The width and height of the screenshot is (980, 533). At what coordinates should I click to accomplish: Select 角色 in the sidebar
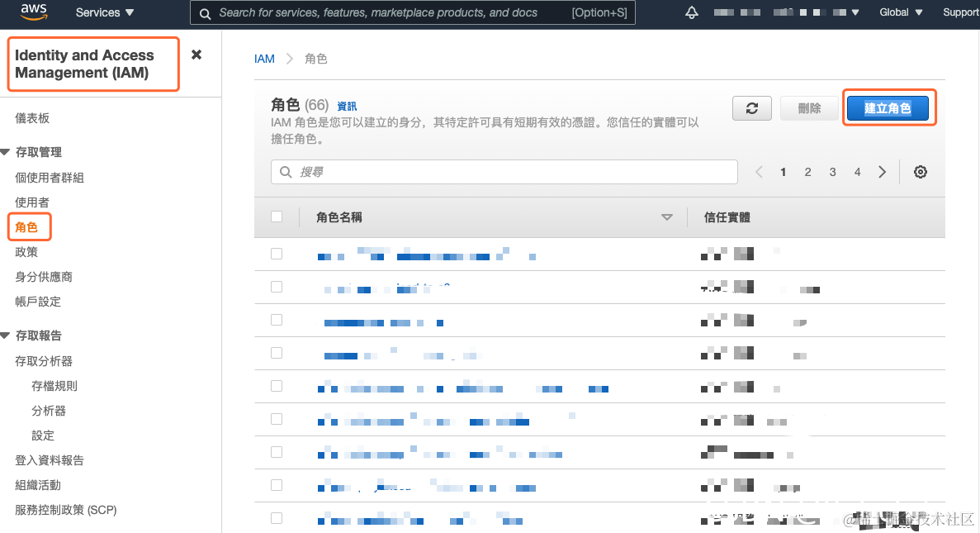[26, 227]
